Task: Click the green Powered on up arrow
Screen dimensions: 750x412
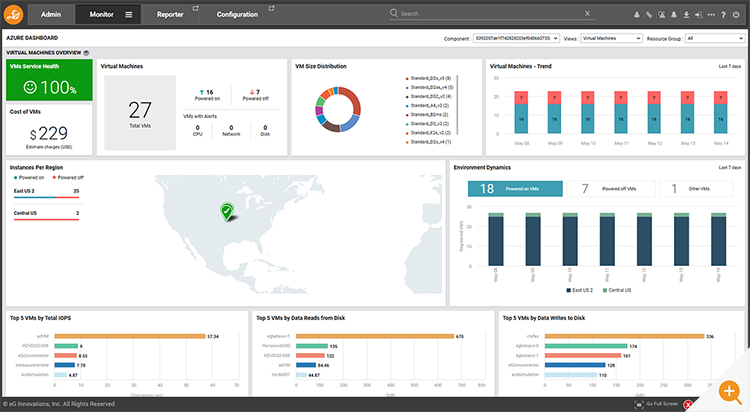Action: [202, 92]
